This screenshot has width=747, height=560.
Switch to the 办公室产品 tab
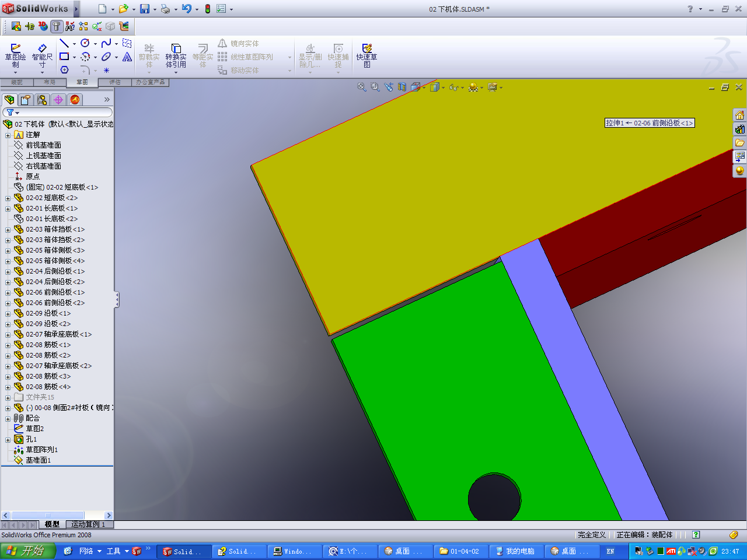coord(151,82)
